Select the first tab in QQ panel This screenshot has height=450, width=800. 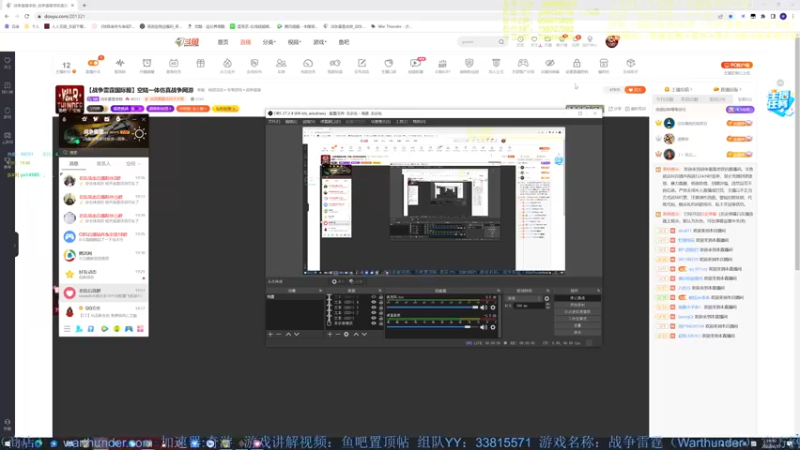click(73, 164)
